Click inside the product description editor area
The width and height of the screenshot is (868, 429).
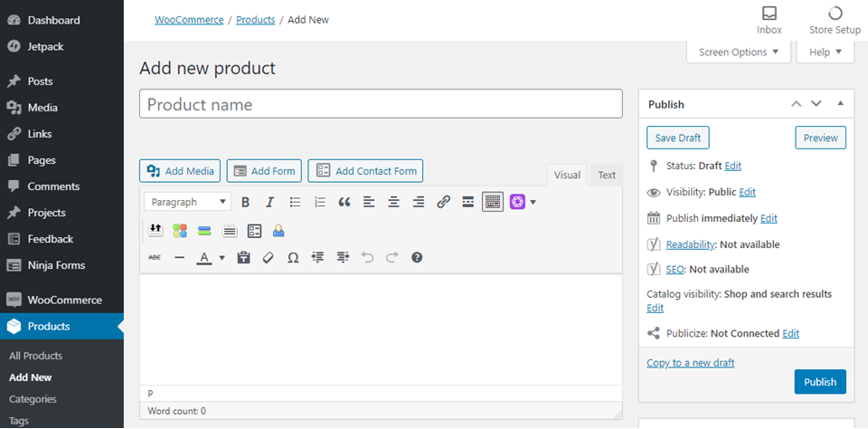pos(381,329)
